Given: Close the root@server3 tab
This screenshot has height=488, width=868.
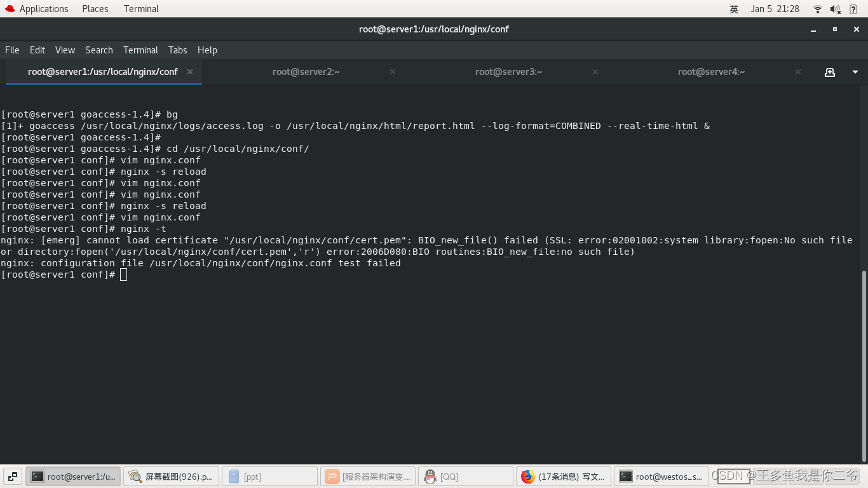Looking at the screenshot, I should [x=595, y=72].
